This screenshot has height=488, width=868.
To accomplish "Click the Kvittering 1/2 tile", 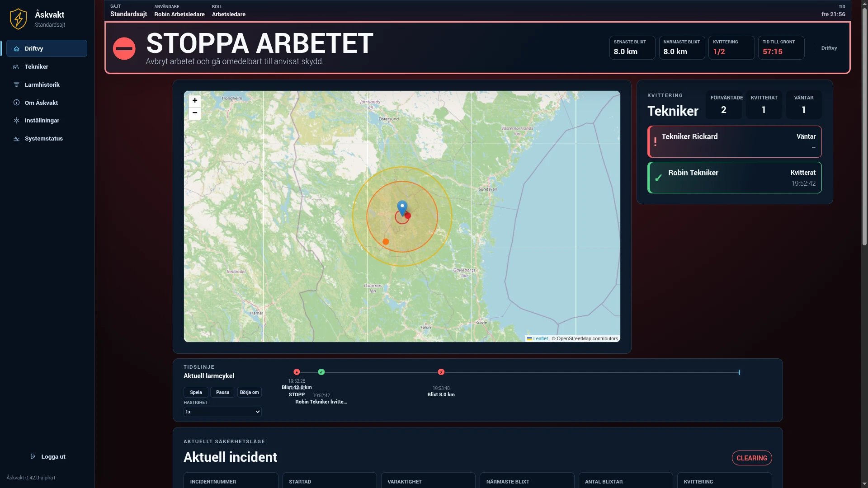I will pos(731,47).
